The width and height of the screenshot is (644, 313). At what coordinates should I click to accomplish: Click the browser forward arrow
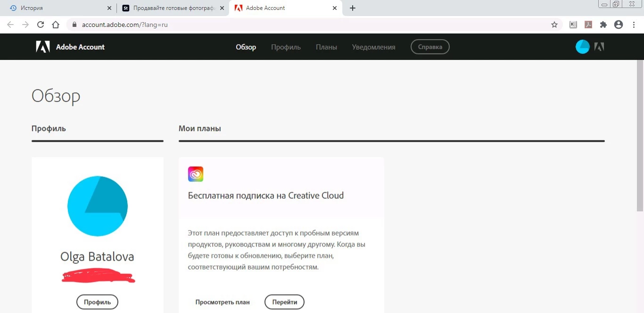click(x=25, y=25)
